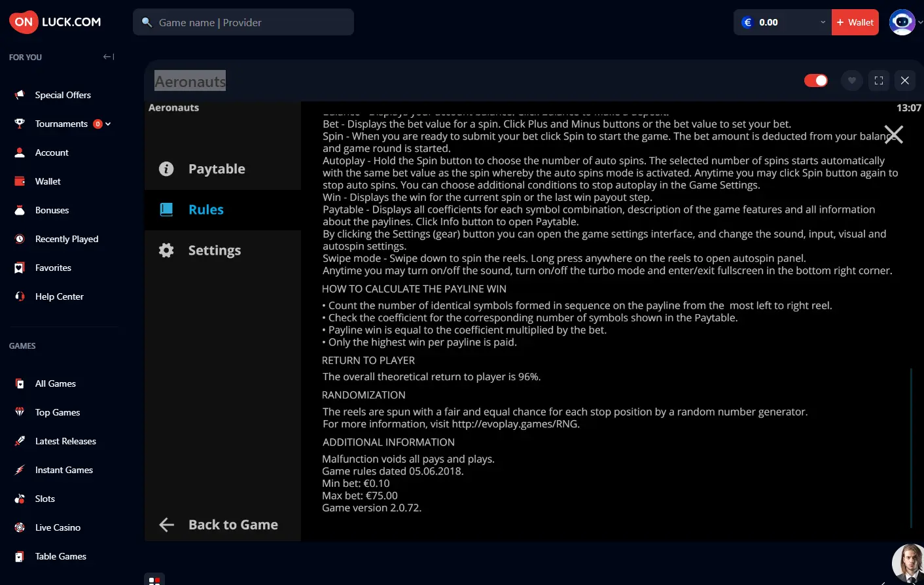The image size is (924, 585).
Task: Click the Live Casino chip icon
Action: [x=20, y=527]
